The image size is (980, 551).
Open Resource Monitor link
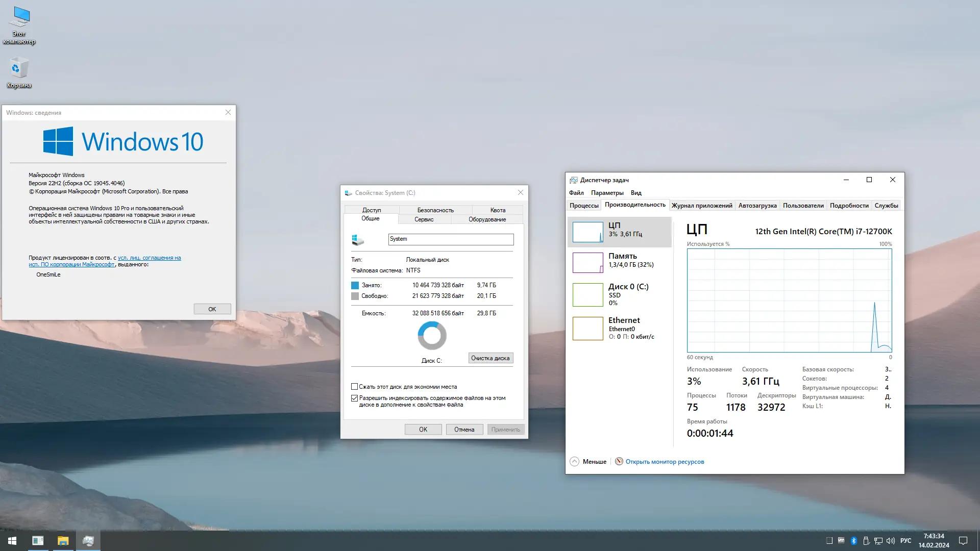point(664,462)
